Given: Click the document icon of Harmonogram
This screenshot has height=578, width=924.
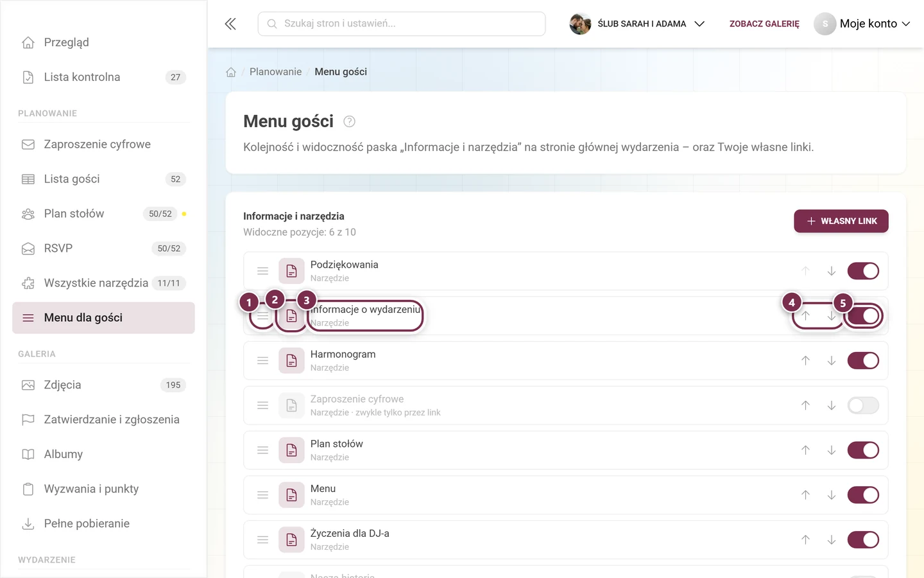Looking at the screenshot, I should (291, 361).
